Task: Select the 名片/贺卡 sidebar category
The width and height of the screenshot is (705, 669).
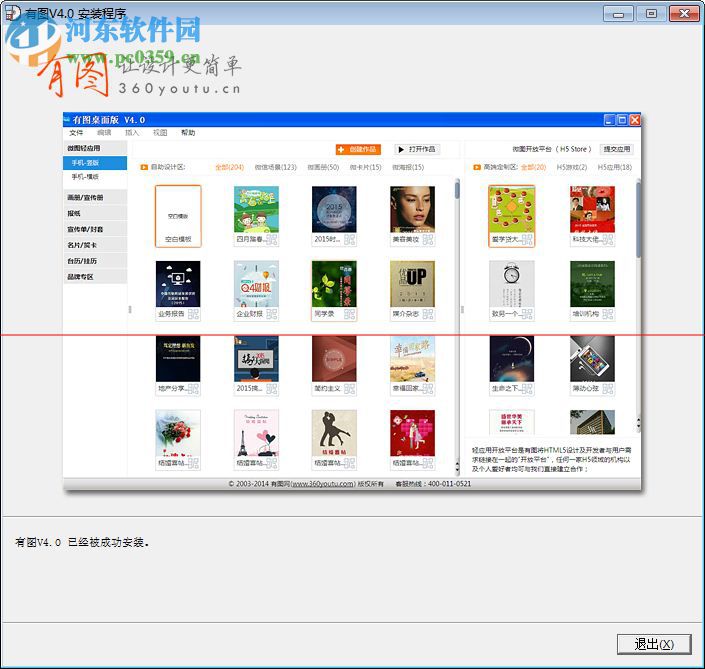Action: tap(95, 245)
